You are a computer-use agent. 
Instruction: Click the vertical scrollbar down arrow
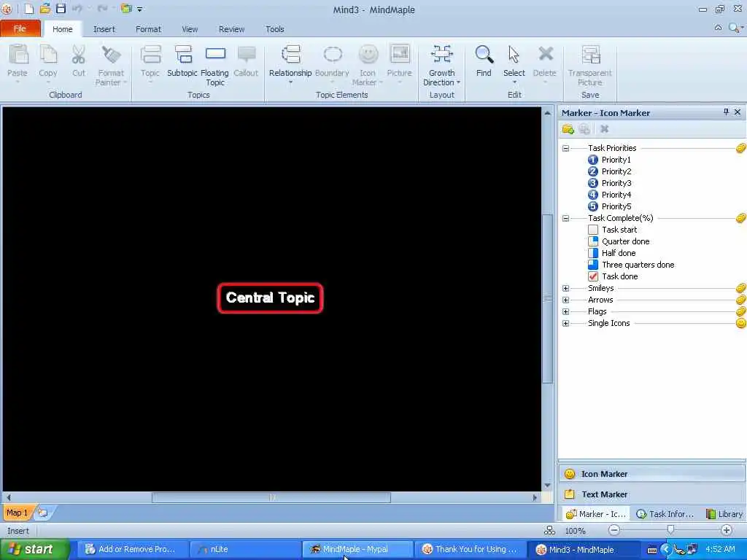tap(547, 485)
